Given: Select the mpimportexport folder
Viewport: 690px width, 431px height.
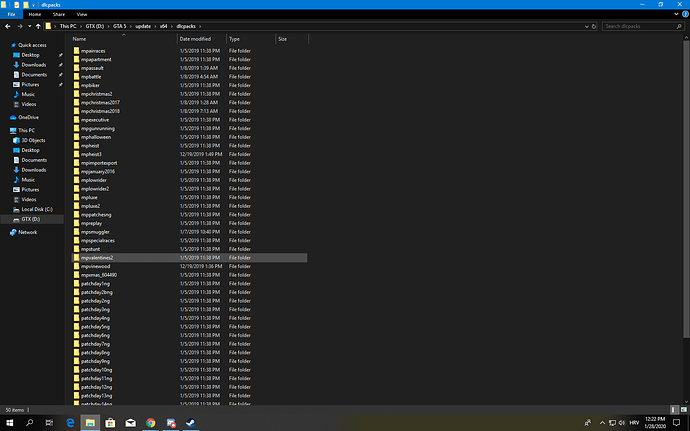Looking at the screenshot, I should (x=189, y=163).
